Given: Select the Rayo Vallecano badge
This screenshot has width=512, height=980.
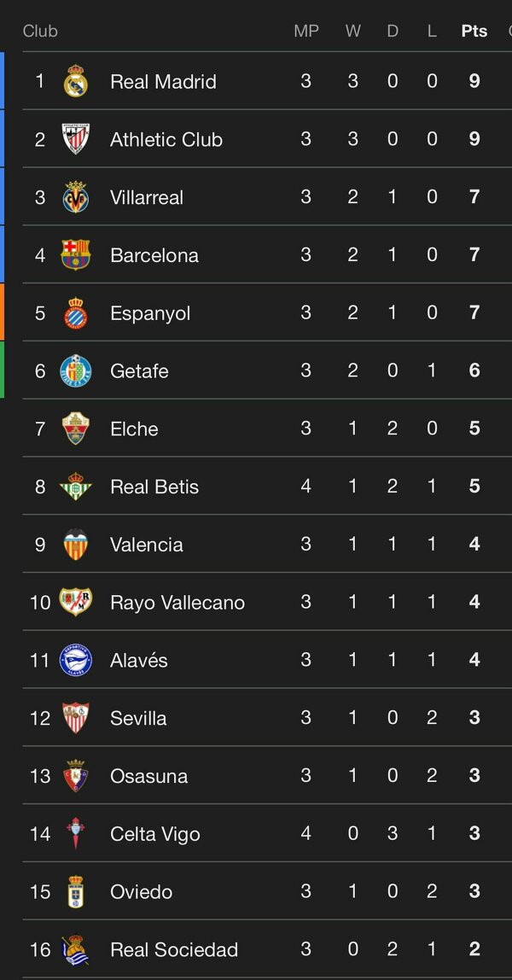Looking at the screenshot, I should (76, 602).
